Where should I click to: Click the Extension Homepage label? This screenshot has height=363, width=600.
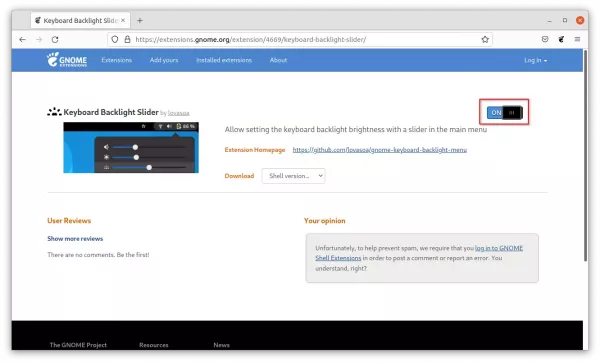click(255, 150)
